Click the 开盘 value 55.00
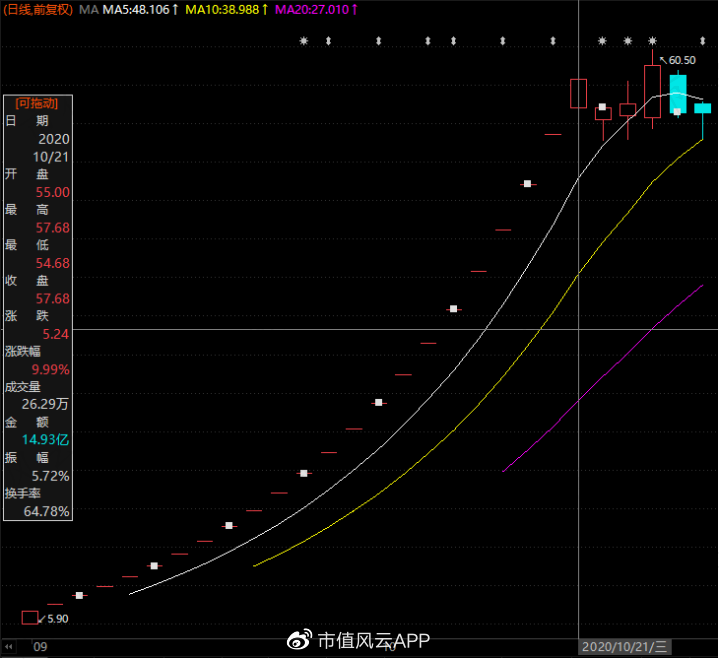The image size is (719, 659). click(53, 192)
